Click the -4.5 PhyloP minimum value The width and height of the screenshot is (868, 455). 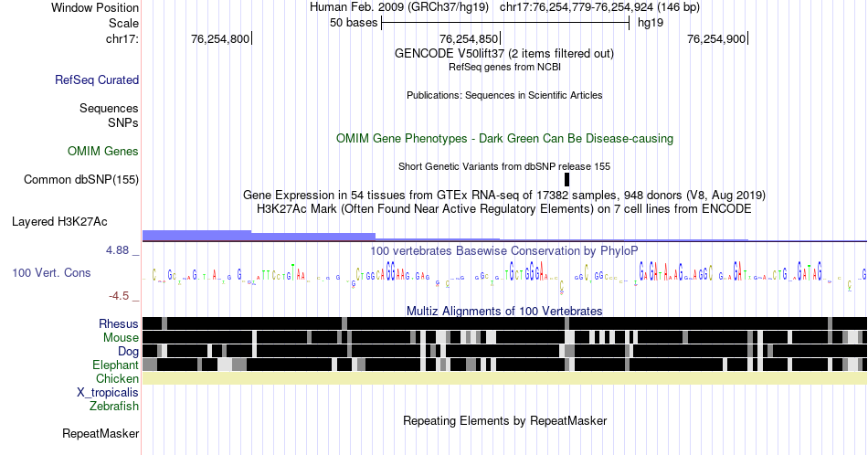click(x=119, y=296)
